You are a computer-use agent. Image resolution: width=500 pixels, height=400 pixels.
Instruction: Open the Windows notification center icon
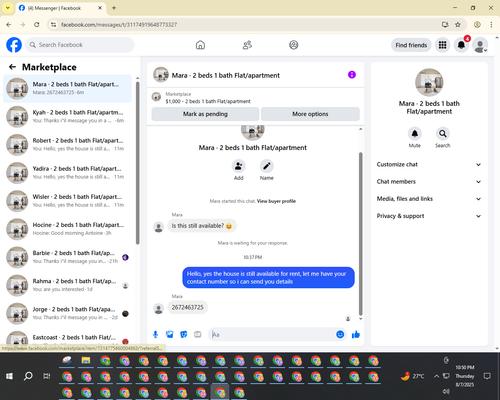tap(487, 376)
